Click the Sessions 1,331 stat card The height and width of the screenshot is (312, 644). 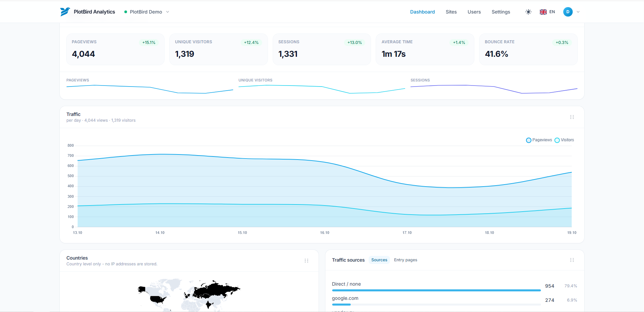coord(322,49)
